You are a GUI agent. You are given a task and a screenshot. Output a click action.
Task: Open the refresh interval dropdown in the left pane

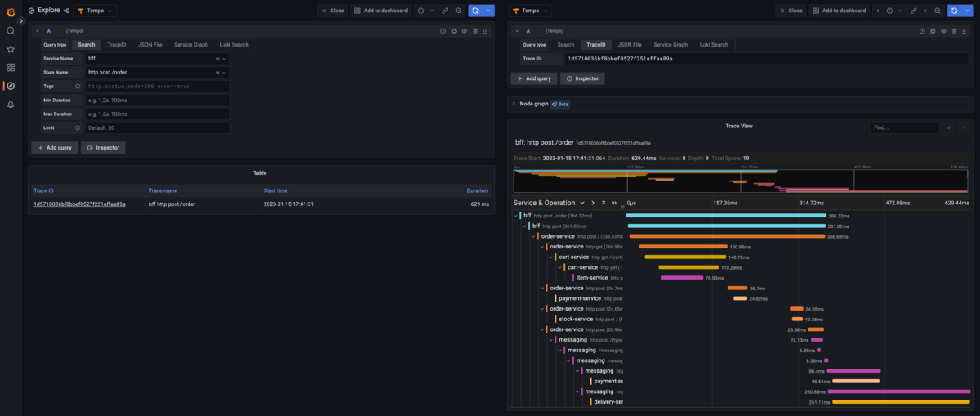point(488,11)
